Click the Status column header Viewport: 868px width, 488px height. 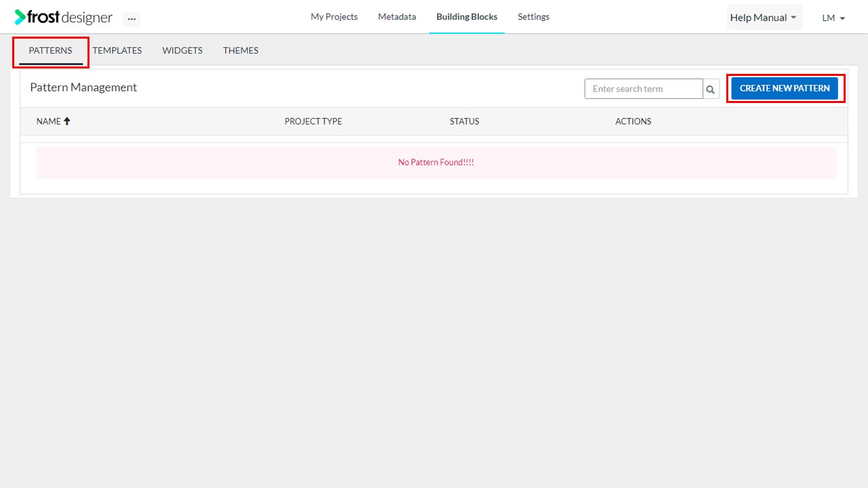click(x=465, y=121)
